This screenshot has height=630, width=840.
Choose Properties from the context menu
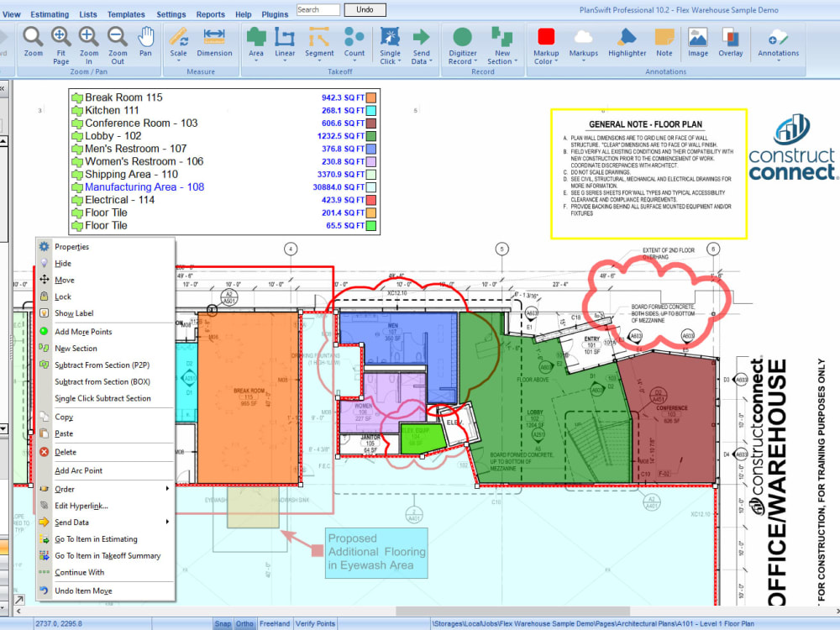coord(72,246)
